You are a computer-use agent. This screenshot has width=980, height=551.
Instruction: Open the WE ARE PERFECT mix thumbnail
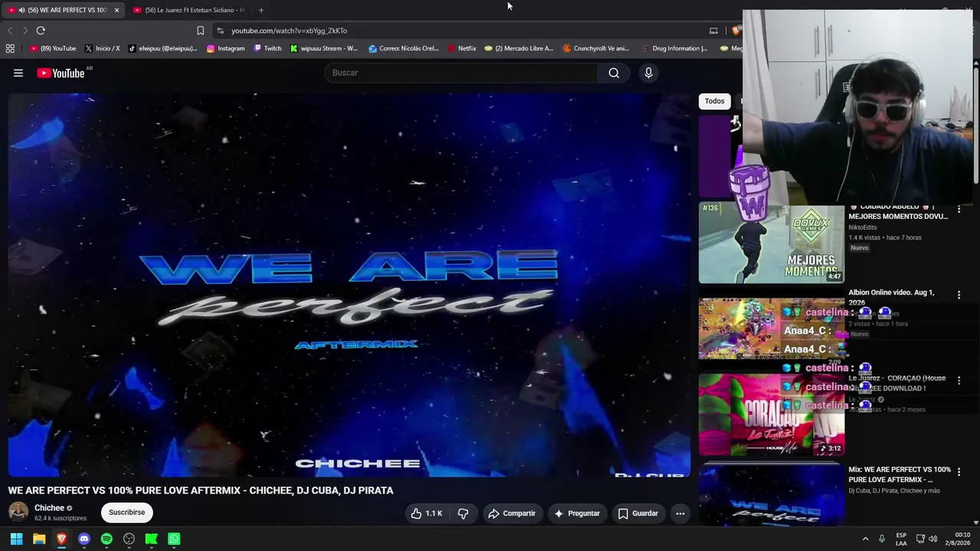pyautogui.click(x=771, y=496)
